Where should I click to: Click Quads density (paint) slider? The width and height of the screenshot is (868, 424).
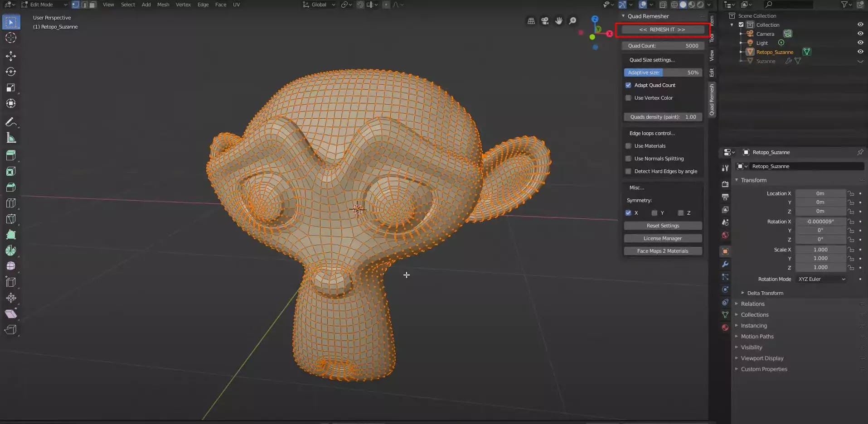point(663,117)
